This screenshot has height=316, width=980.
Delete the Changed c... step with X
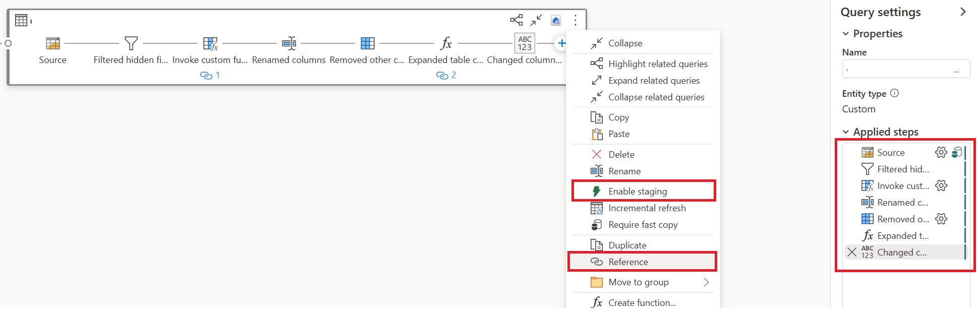click(x=852, y=252)
